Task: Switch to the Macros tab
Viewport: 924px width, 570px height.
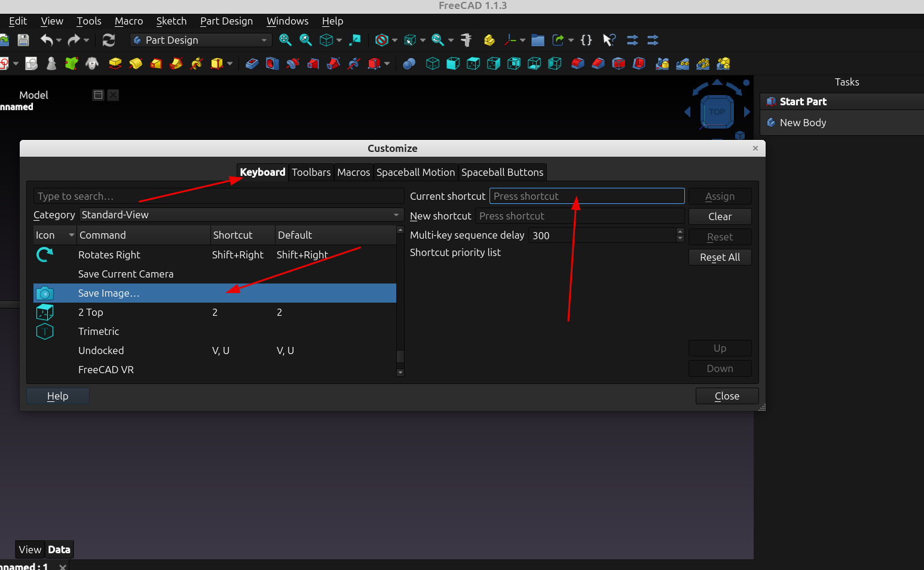Action: coord(353,172)
